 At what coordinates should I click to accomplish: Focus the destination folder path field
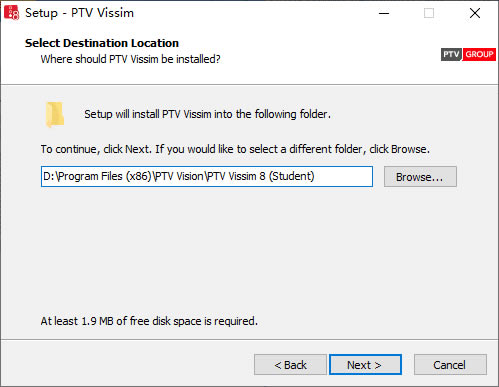pos(207,176)
